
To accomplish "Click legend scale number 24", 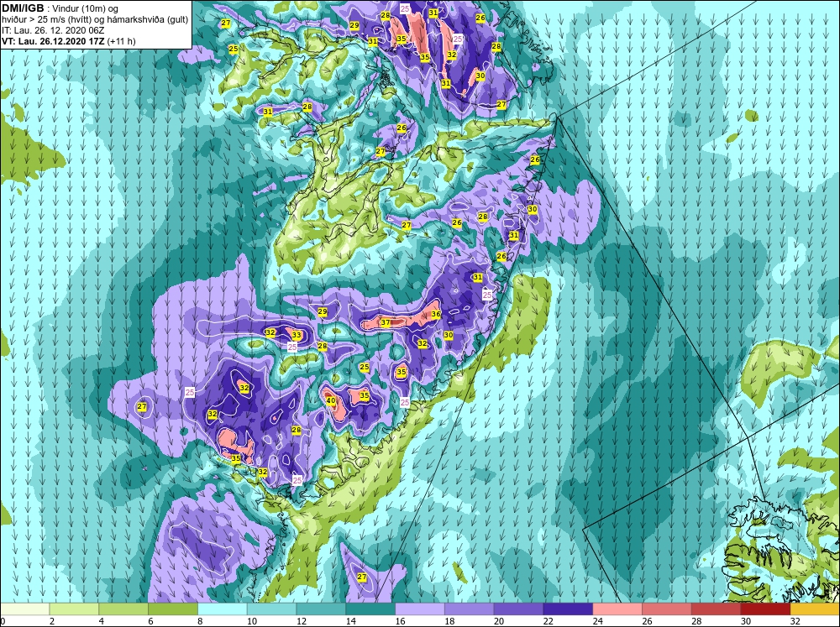I will pyautogui.click(x=597, y=621).
